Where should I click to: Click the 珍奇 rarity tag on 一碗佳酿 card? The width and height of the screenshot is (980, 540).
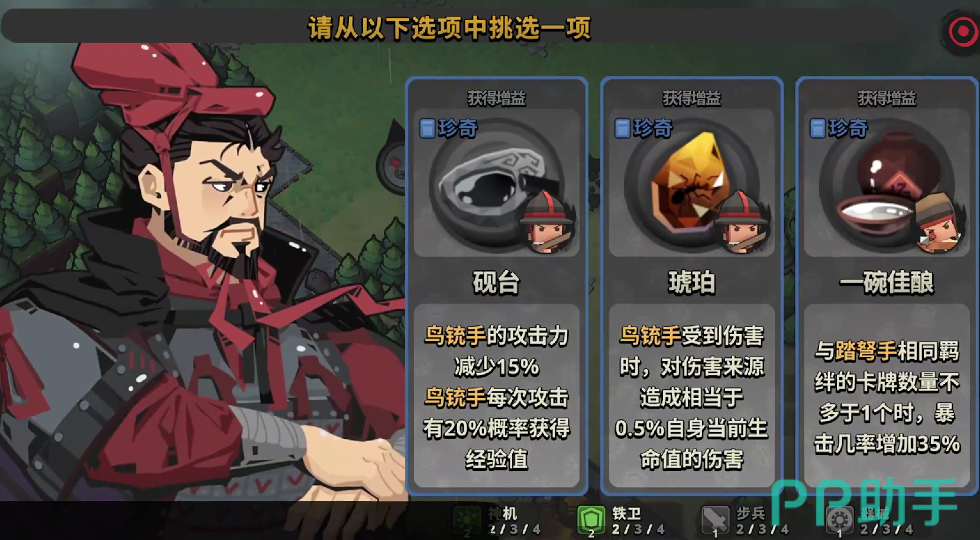pyautogui.click(x=839, y=128)
